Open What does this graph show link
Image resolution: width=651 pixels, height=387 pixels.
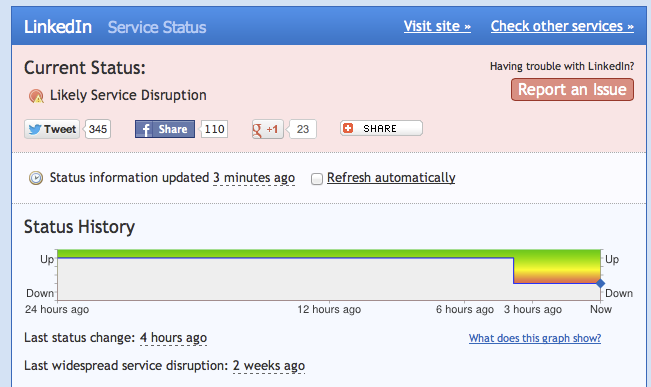click(535, 338)
